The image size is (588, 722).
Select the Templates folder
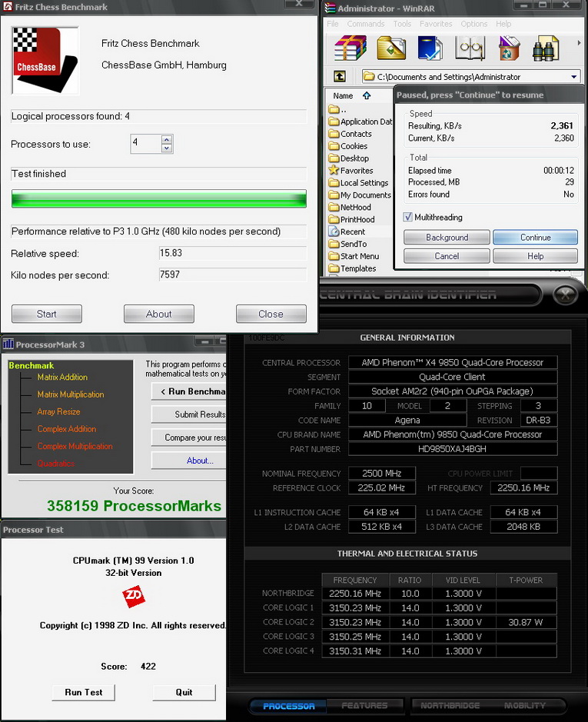click(x=353, y=268)
